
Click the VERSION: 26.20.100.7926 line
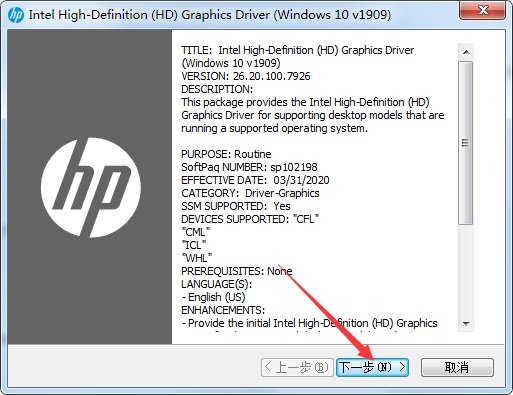[x=246, y=76]
